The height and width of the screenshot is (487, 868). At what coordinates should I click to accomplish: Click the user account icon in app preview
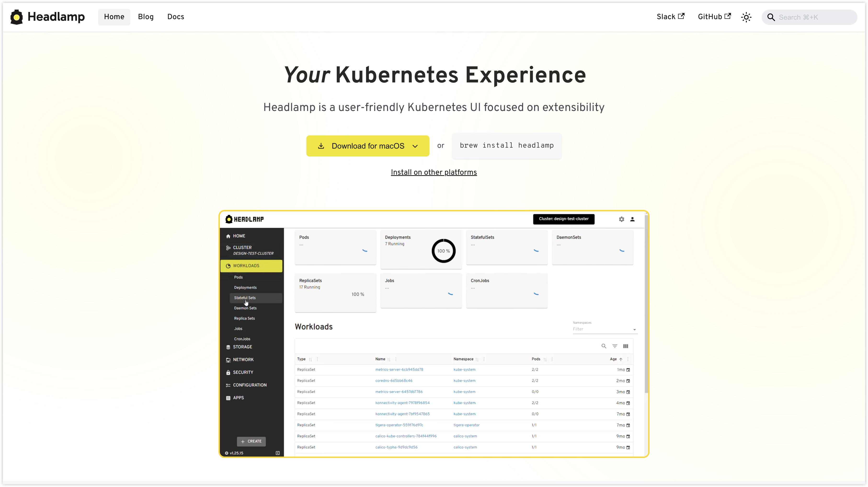coord(632,219)
